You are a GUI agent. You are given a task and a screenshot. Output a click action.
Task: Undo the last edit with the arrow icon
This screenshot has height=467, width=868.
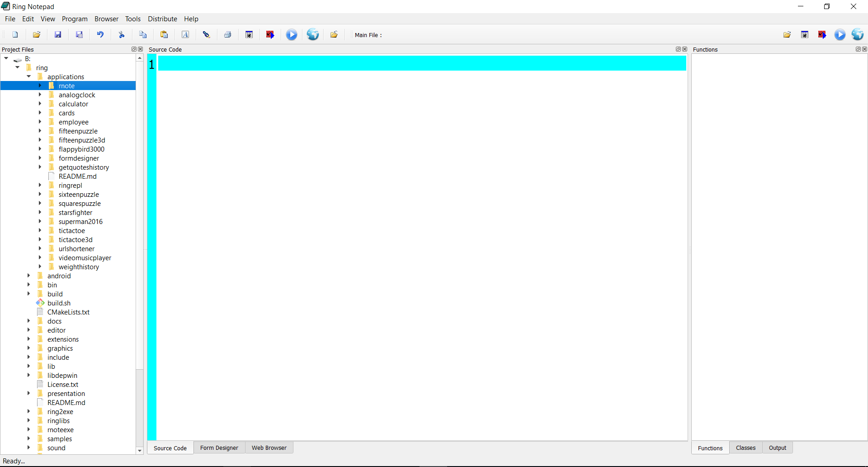click(100, 35)
